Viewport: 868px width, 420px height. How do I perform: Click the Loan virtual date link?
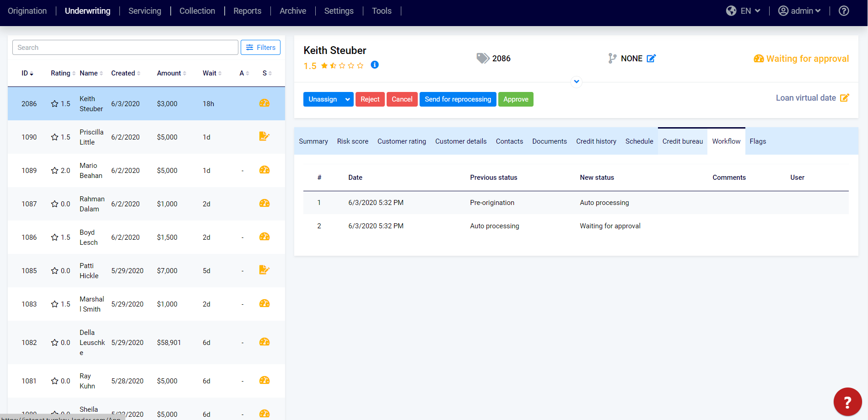[806, 98]
